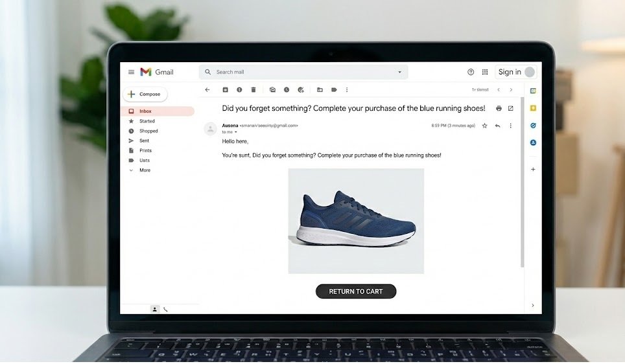
Task: Click the sender avatar icon
Action: tap(210, 129)
